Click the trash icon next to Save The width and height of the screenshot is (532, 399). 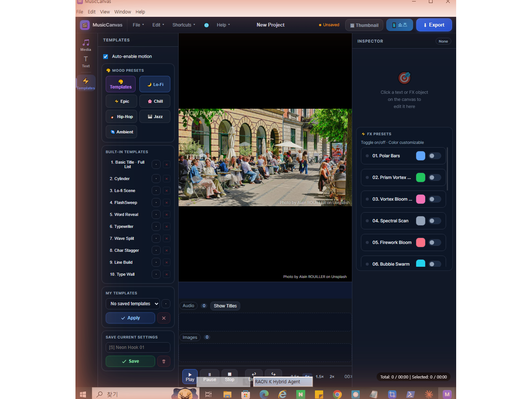[x=164, y=361]
